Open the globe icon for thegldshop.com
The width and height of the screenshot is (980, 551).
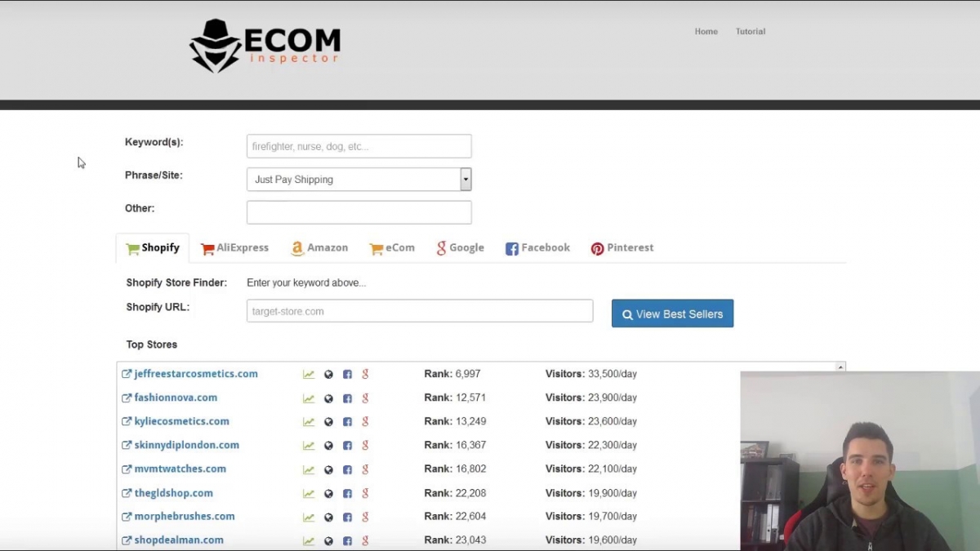(328, 493)
